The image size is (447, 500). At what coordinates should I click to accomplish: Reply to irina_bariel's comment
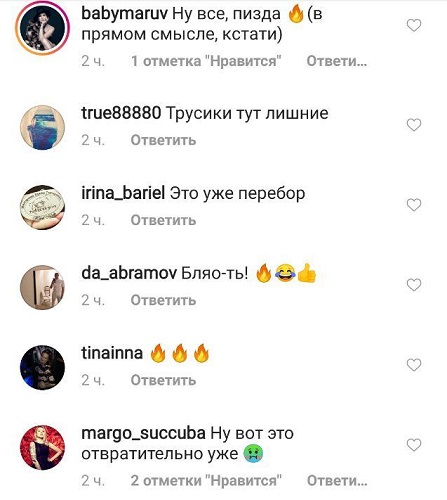pos(163,220)
